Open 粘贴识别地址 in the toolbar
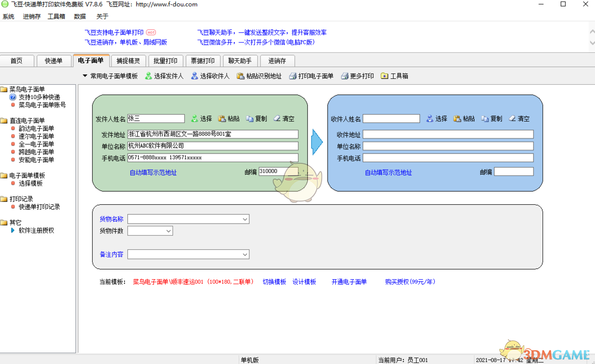The image size is (595, 364). 240,76
